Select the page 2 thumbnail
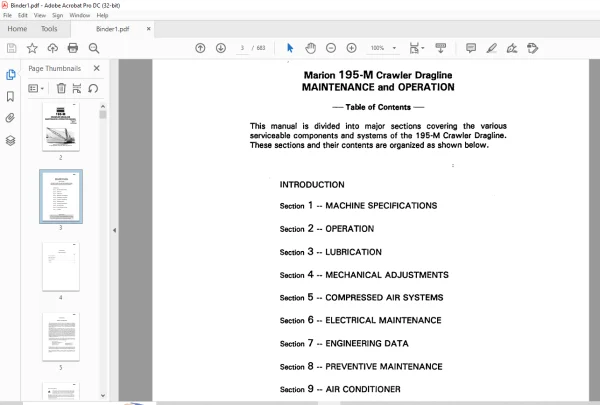Screen dimensions: 600x405 61,127
